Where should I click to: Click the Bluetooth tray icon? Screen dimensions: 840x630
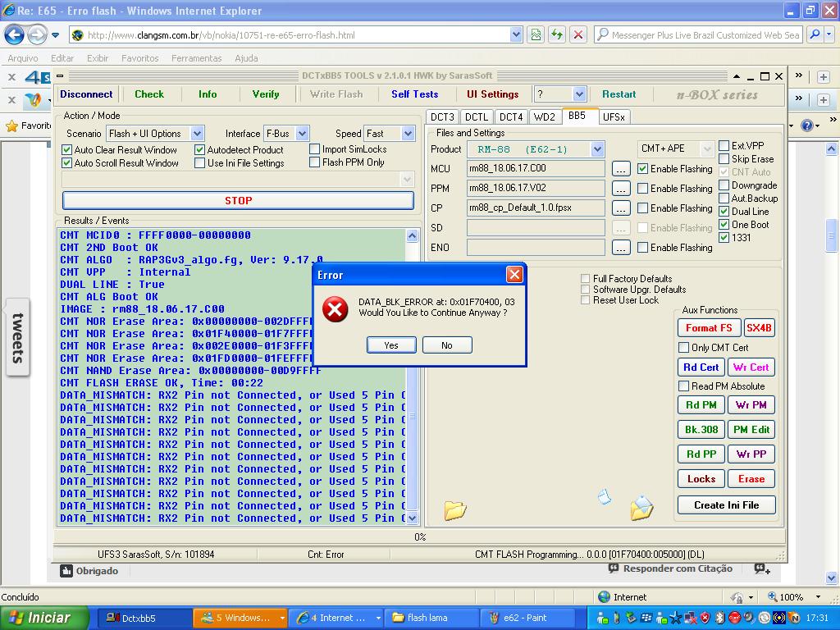click(x=720, y=618)
